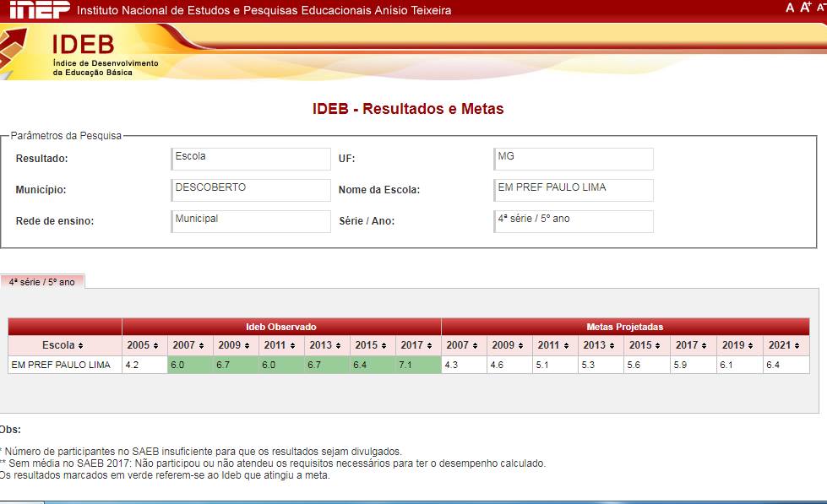Click the Município field showing DESCOBERTO
Screen dimensions: 827x504
251,190
